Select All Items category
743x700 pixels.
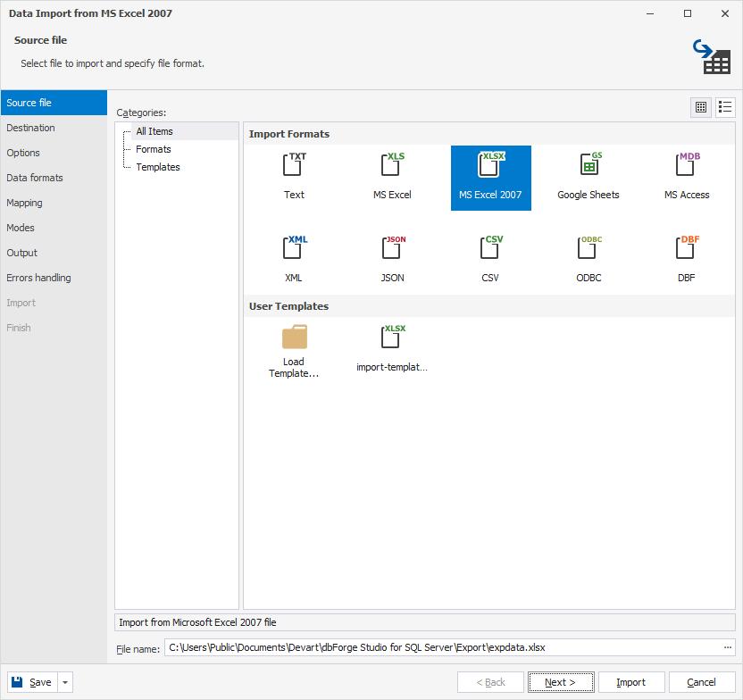point(154,131)
